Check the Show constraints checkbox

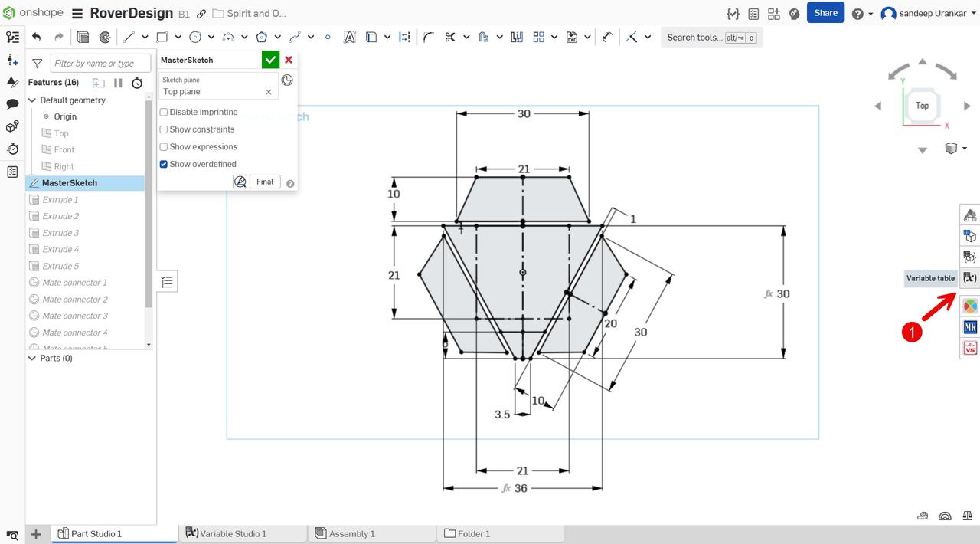[162, 129]
